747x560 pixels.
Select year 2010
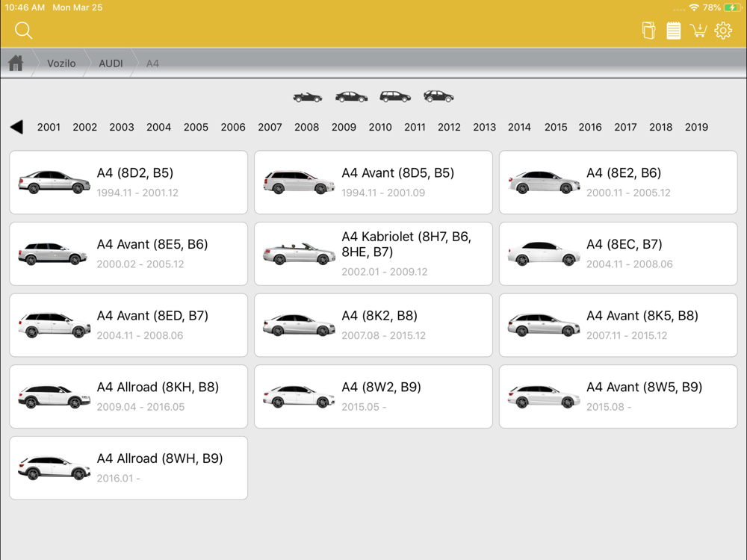pyautogui.click(x=380, y=127)
